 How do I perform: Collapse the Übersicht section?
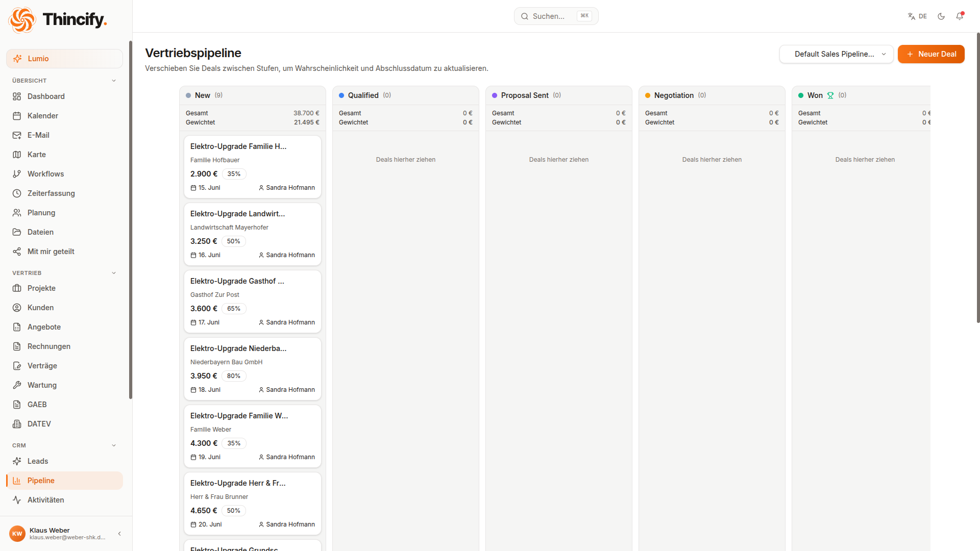[114, 81]
